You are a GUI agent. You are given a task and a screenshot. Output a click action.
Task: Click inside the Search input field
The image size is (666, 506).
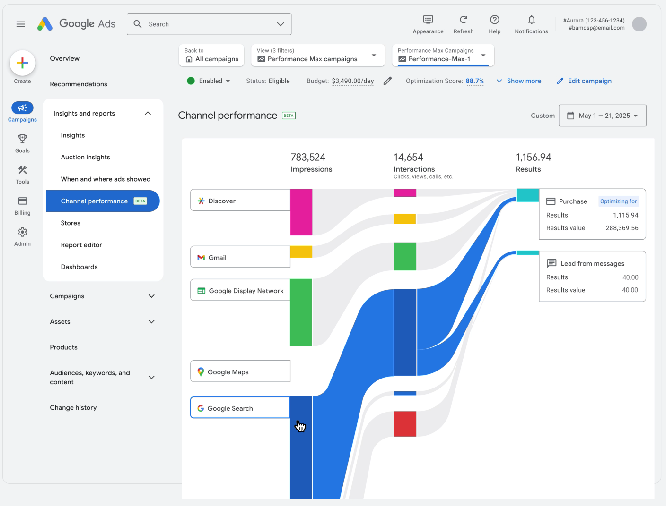click(x=209, y=24)
